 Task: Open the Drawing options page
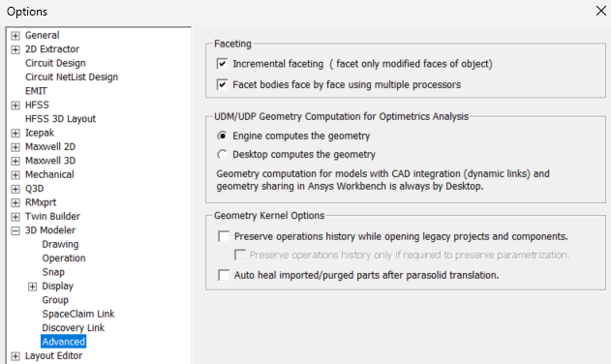tap(60, 244)
